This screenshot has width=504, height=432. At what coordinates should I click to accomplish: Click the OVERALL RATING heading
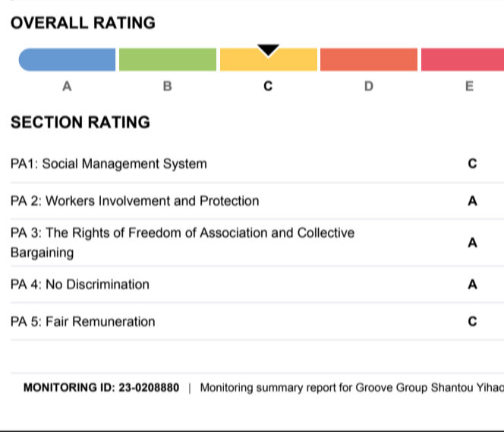point(83,23)
